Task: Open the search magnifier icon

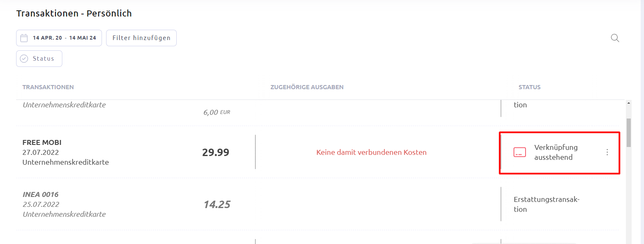Action: (x=615, y=38)
